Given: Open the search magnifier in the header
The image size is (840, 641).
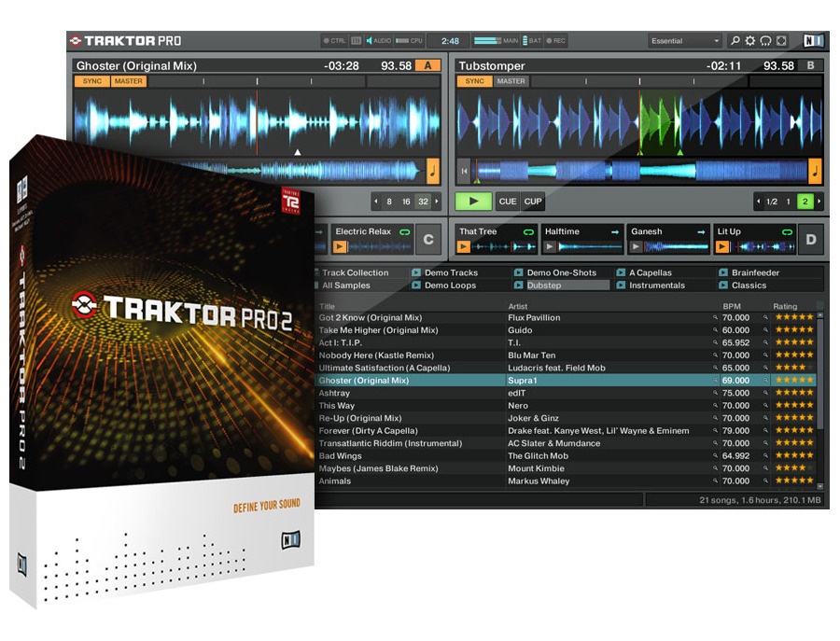Looking at the screenshot, I should coord(735,41).
